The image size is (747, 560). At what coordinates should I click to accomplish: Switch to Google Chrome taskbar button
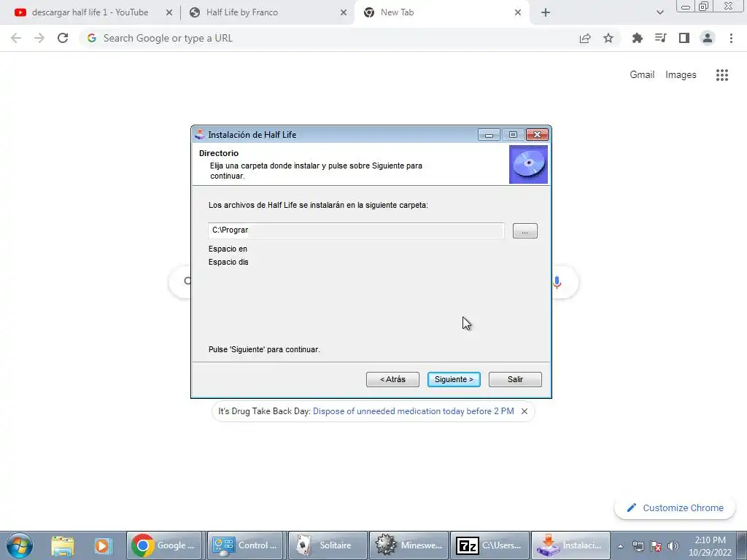tap(164, 545)
